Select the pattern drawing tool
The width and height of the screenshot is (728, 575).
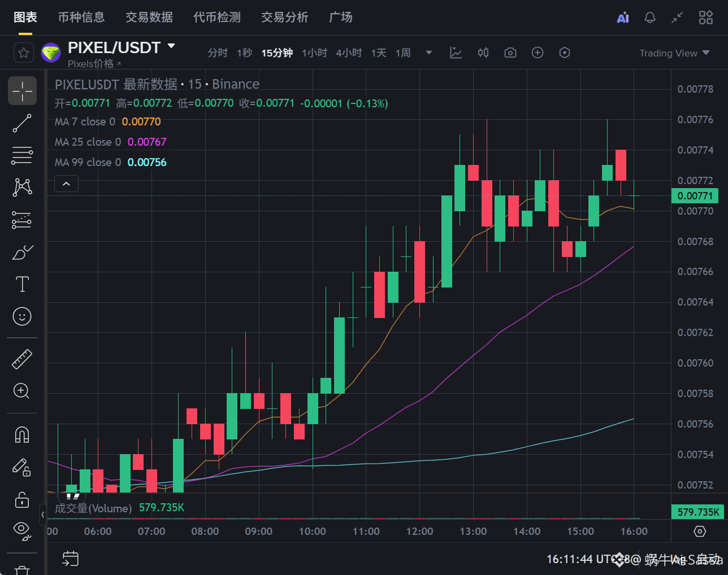click(x=22, y=187)
